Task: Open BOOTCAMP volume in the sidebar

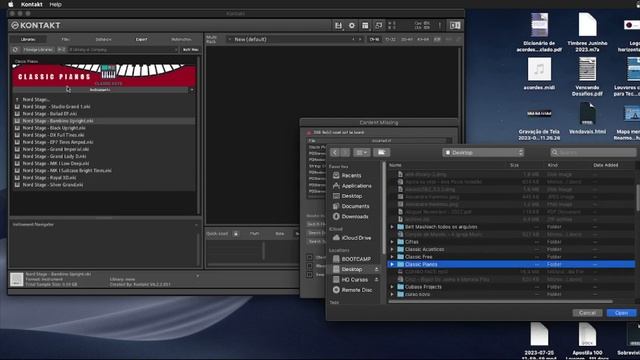Action: coord(352,259)
